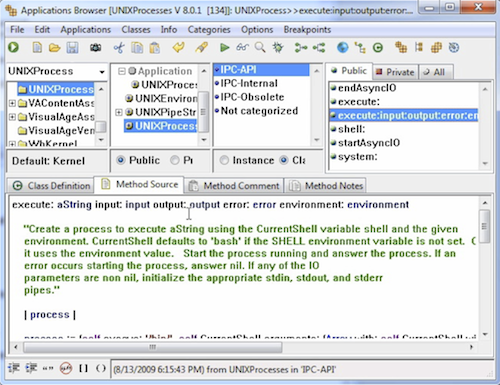Open the Categories menu
Image resolution: width=500 pixels, height=385 pixels.
[209, 30]
